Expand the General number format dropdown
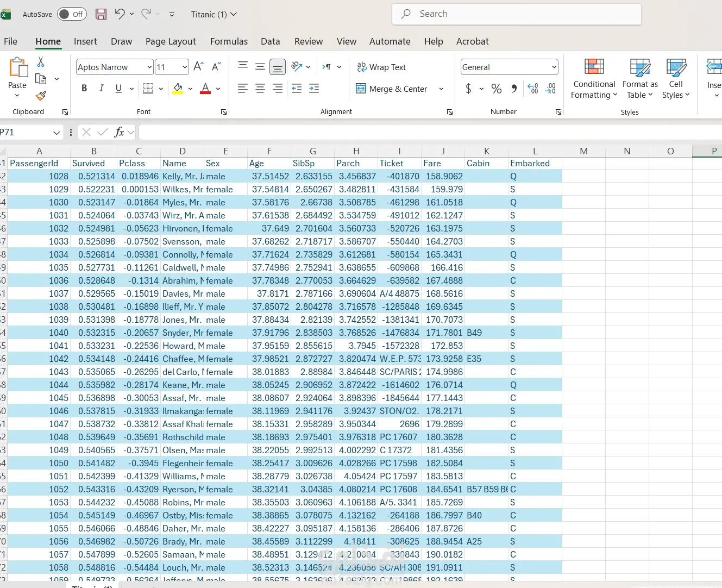The image size is (722, 588). pyautogui.click(x=554, y=67)
